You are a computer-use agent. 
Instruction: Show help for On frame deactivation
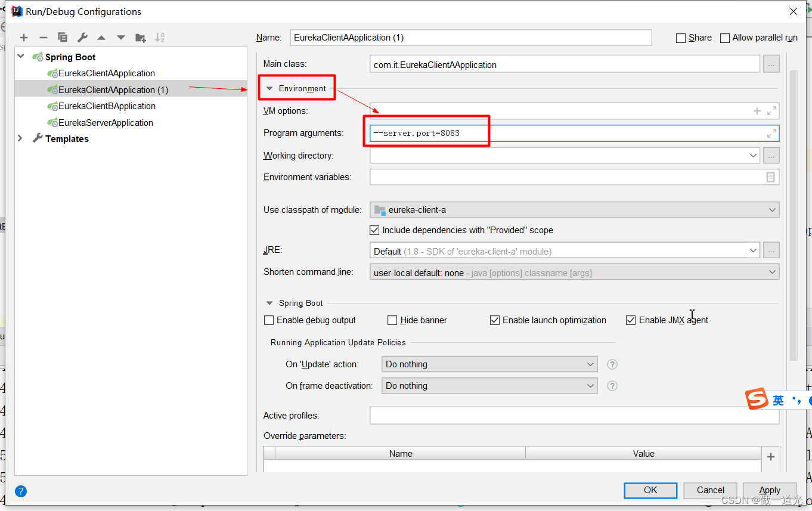tap(612, 386)
